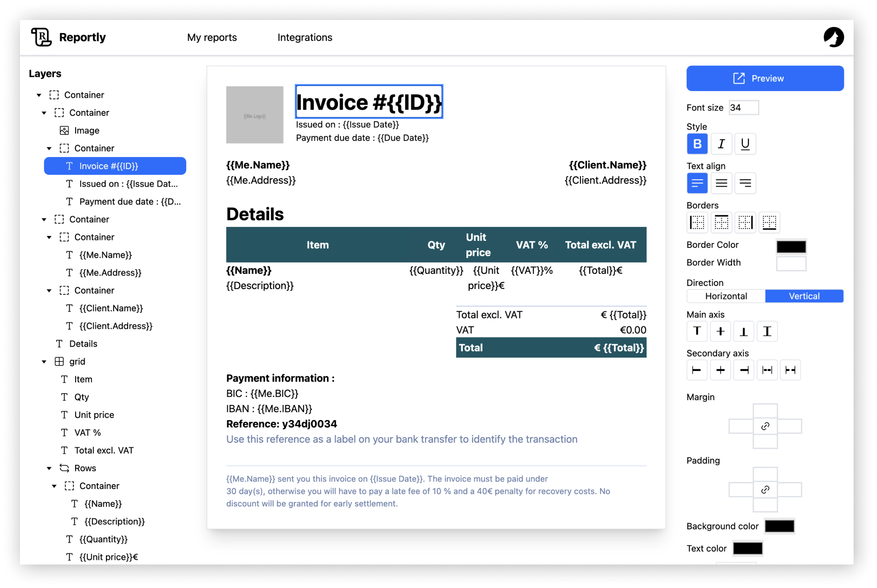Click the Preview button

click(765, 78)
